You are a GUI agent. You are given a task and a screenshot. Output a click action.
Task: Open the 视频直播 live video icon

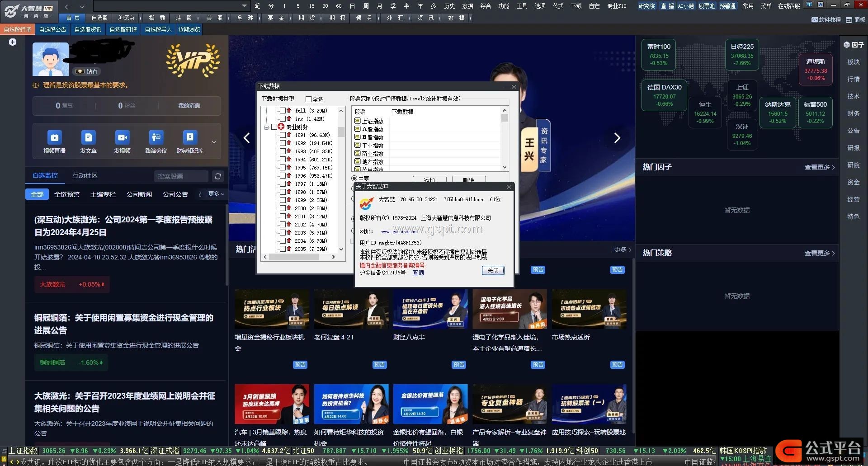point(54,137)
